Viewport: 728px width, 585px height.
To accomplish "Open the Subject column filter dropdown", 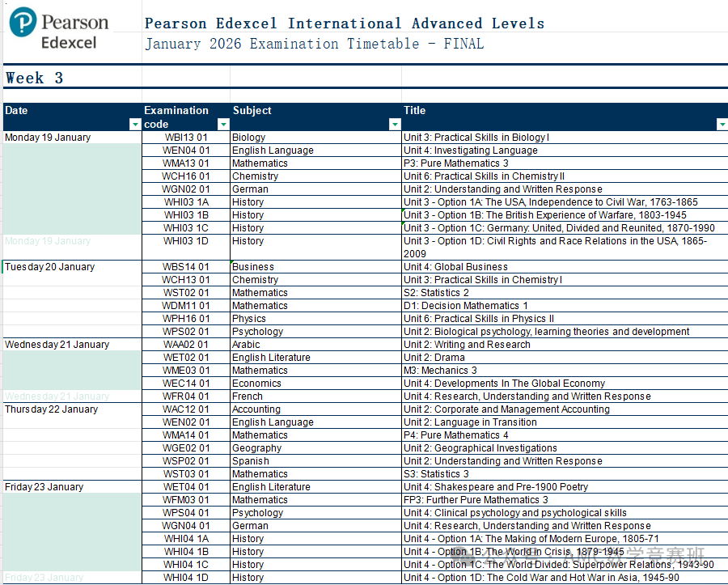I will 395,125.
